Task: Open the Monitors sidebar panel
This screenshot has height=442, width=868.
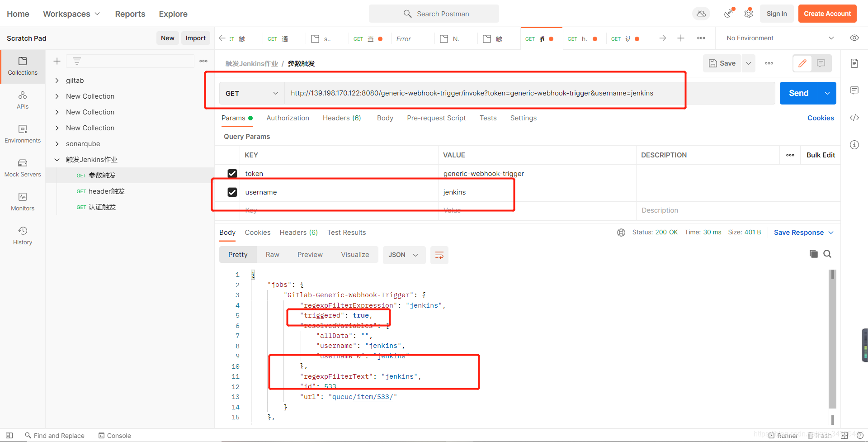Action: point(23,202)
